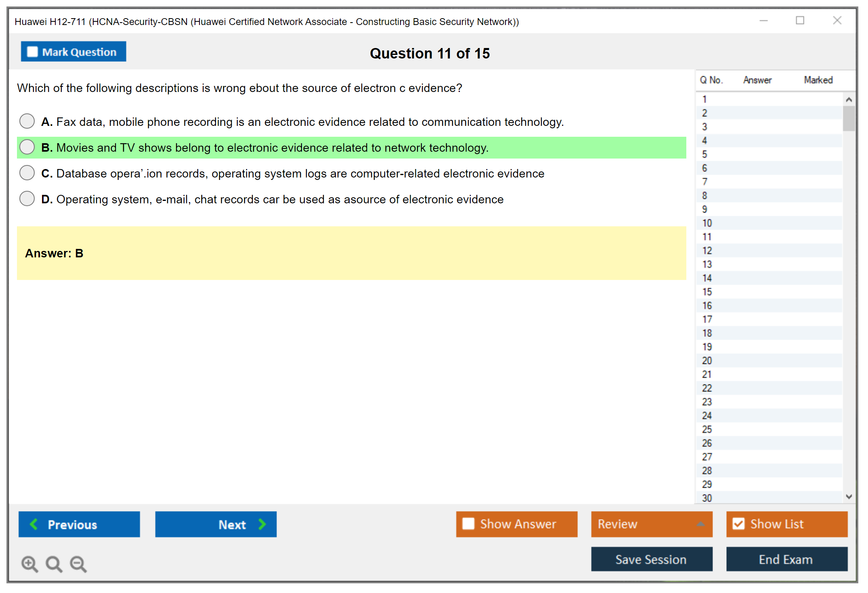
Task: Select question 15 in the list
Action: pyautogui.click(x=707, y=292)
